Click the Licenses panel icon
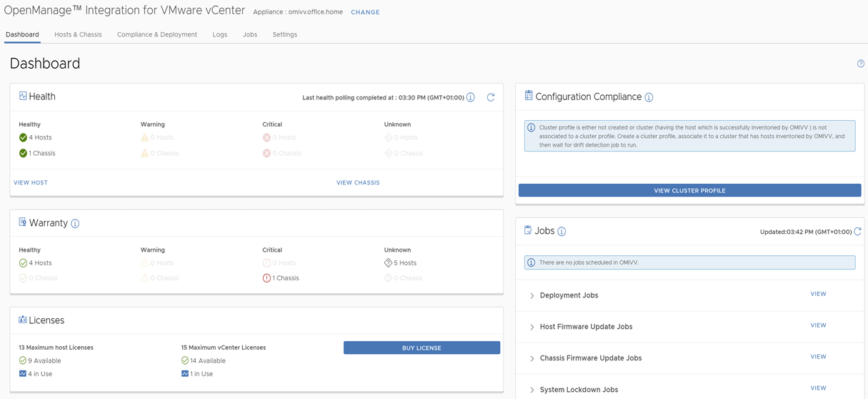This screenshot has width=868, height=399. [23, 320]
